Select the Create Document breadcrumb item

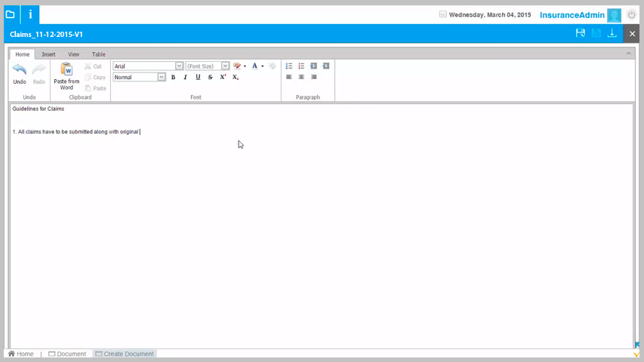tap(125, 354)
